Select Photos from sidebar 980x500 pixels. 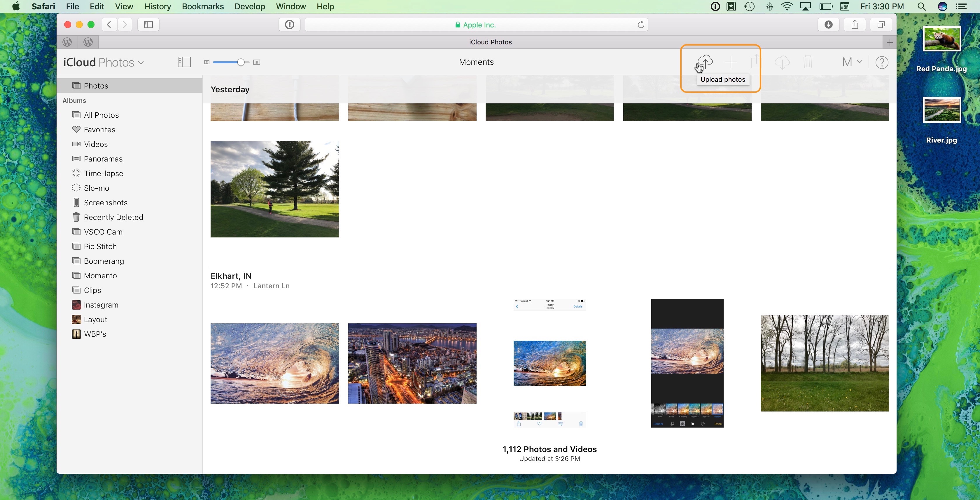point(96,86)
